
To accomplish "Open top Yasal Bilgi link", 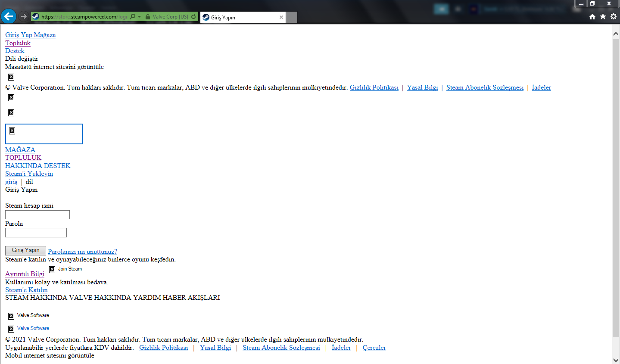I will pyautogui.click(x=422, y=87).
